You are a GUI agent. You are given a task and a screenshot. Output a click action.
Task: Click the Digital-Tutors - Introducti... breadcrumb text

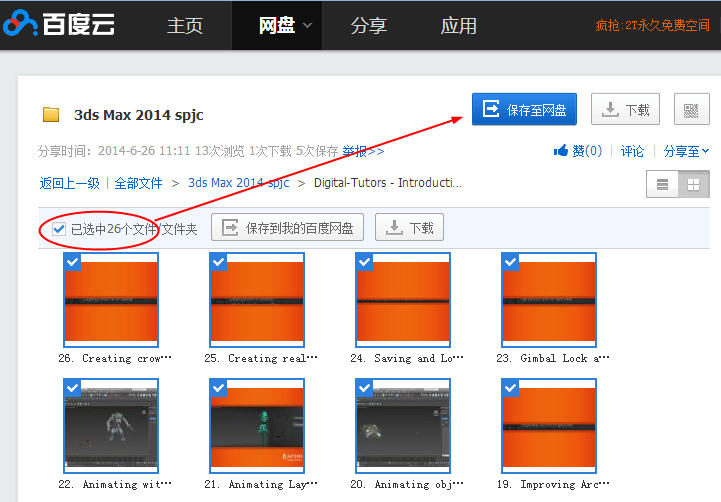388,183
